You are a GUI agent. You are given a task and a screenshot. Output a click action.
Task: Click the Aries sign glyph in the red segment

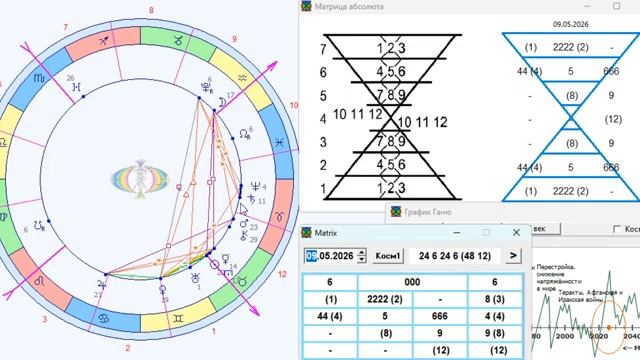(279, 217)
